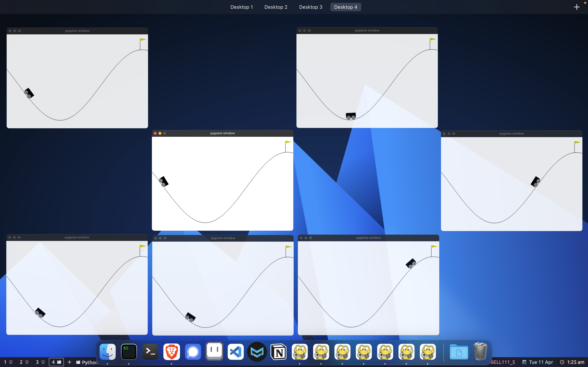Click the plus button beside workspace 4
The height and width of the screenshot is (367, 588).
tap(69, 362)
